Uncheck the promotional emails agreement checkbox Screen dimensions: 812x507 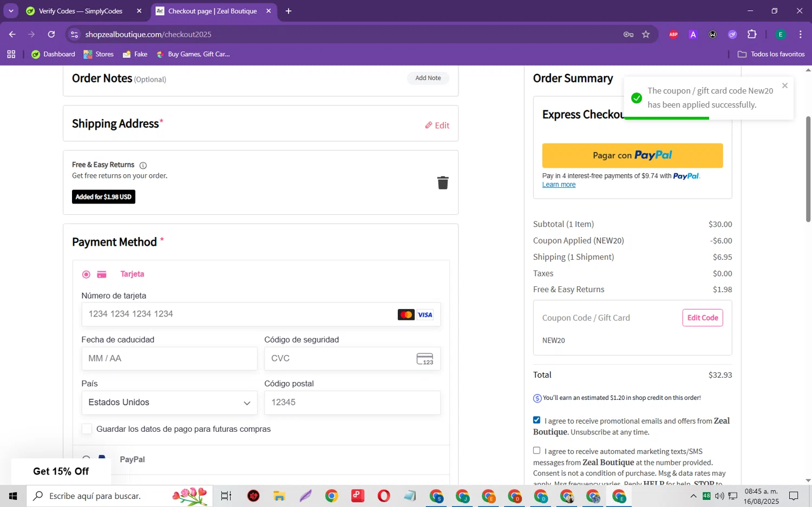[x=536, y=420]
